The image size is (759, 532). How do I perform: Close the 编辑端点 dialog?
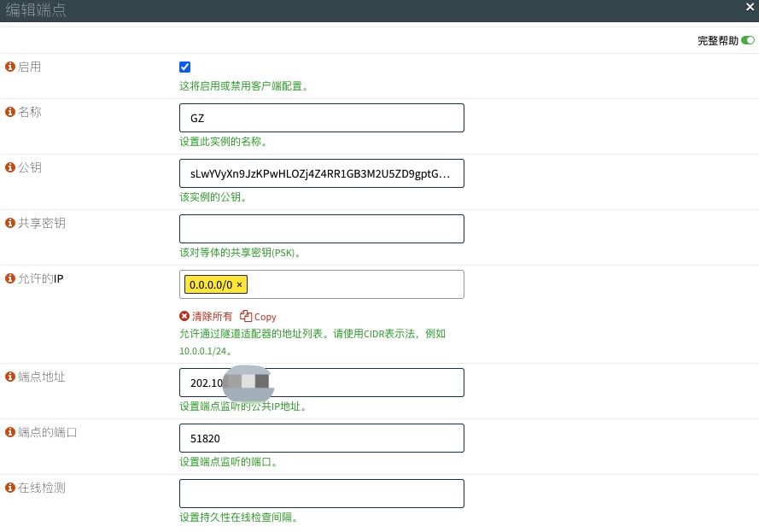click(750, 8)
